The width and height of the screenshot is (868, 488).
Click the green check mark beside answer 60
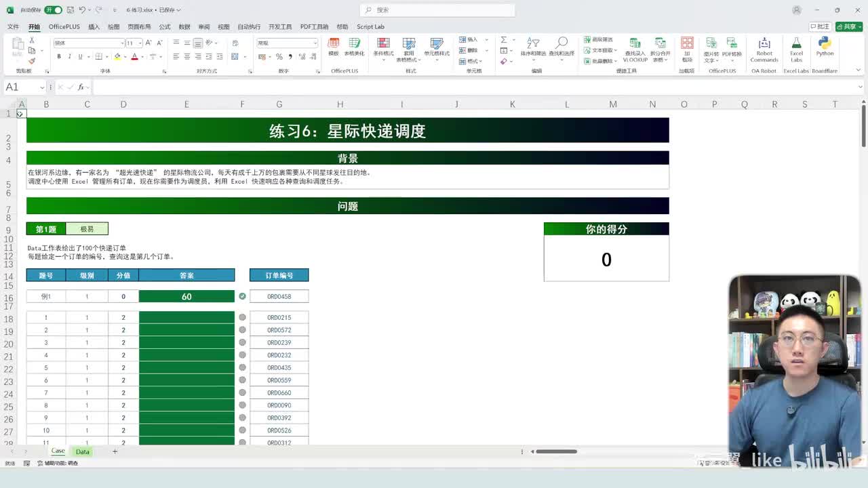pos(242,296)
